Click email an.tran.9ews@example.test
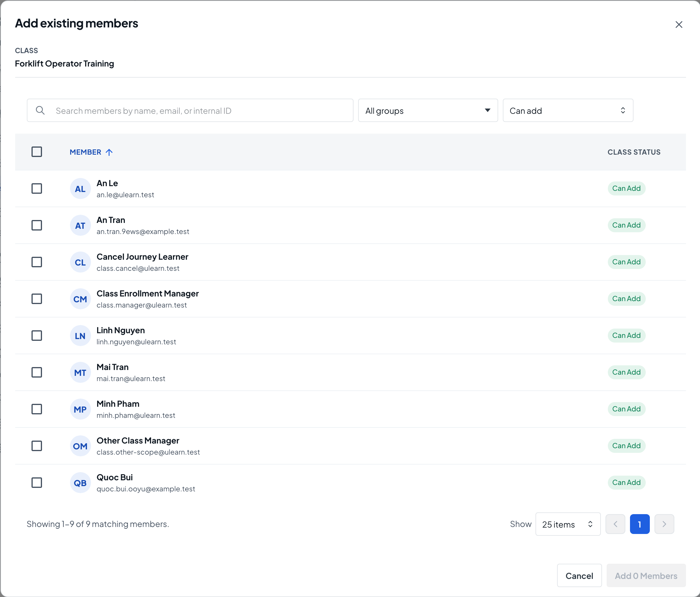This screenshot has height=597, width=700. coord(143,232)
